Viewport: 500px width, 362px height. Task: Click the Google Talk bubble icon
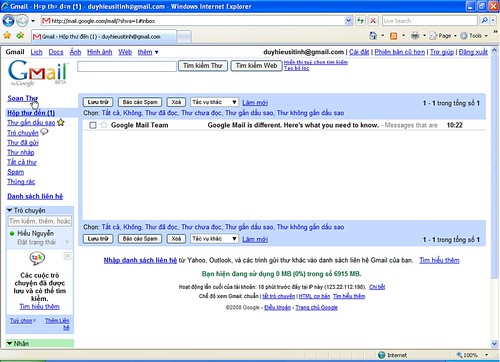(x=37, y=258)
